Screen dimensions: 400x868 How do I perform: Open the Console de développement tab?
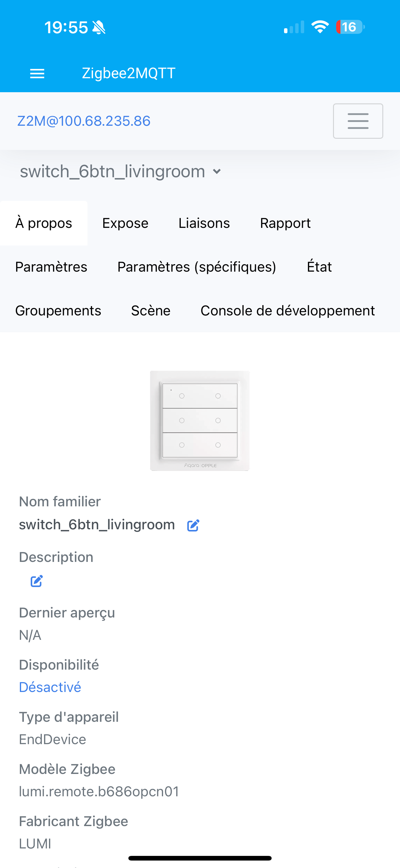click(287, 311)
